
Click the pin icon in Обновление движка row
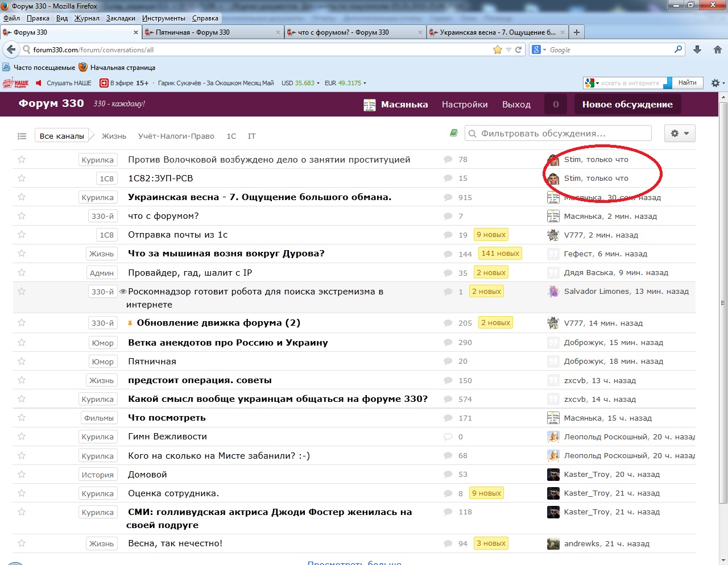(x=130, y=323)
